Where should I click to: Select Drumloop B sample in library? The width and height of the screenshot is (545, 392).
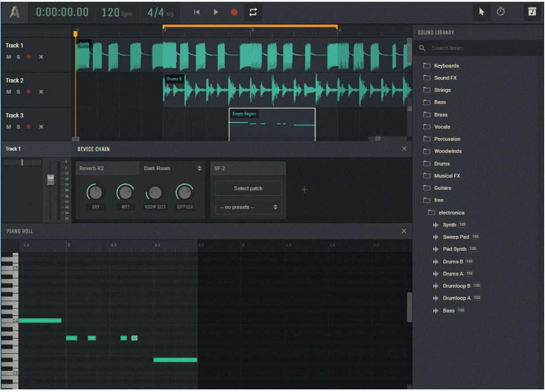point(457,286)
